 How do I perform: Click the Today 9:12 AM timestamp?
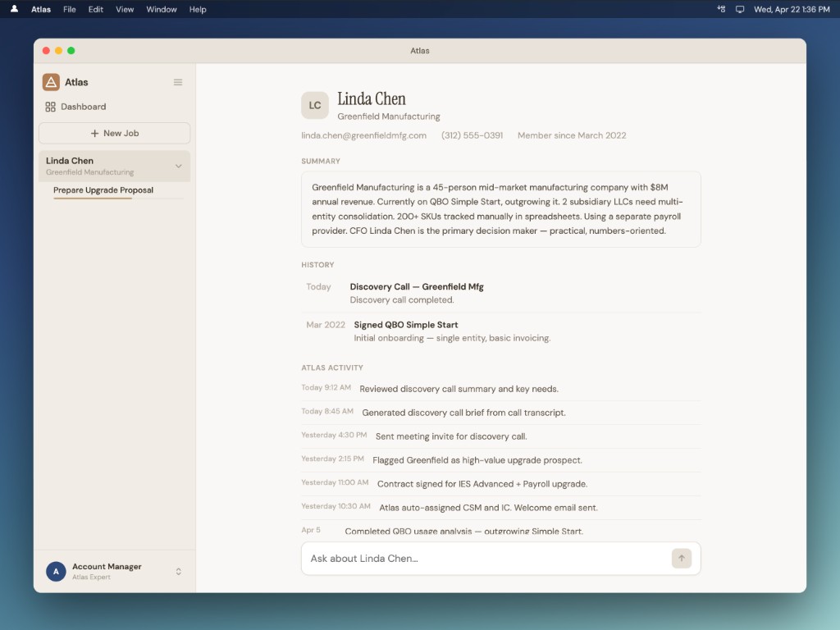tap(326, 387)
